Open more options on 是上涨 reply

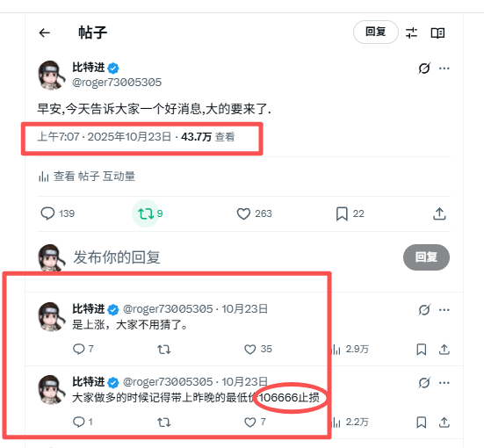[444, 309]
